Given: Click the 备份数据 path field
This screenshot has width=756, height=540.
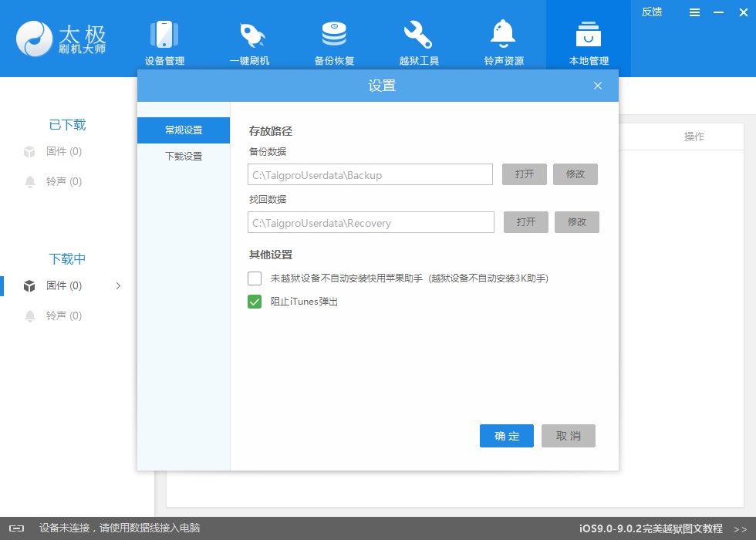Looking at the screenshot, I should click(370, 174).
